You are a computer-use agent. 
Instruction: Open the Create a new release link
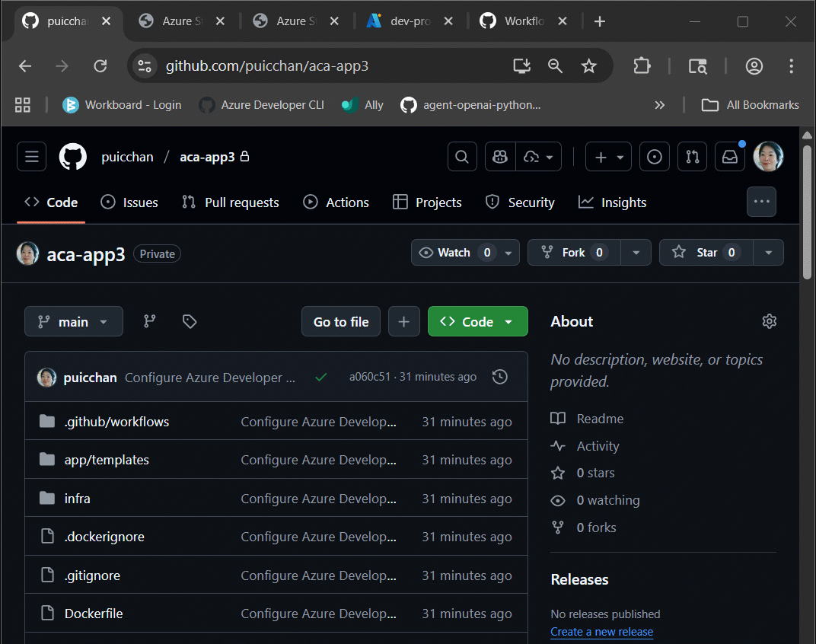coord(601,631)
